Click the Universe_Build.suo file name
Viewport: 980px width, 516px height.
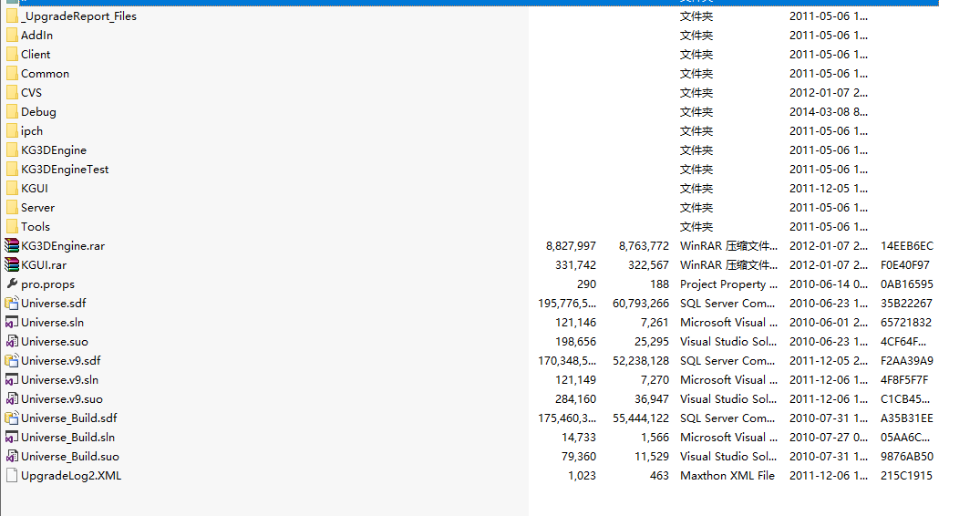(x=70, y=457)
